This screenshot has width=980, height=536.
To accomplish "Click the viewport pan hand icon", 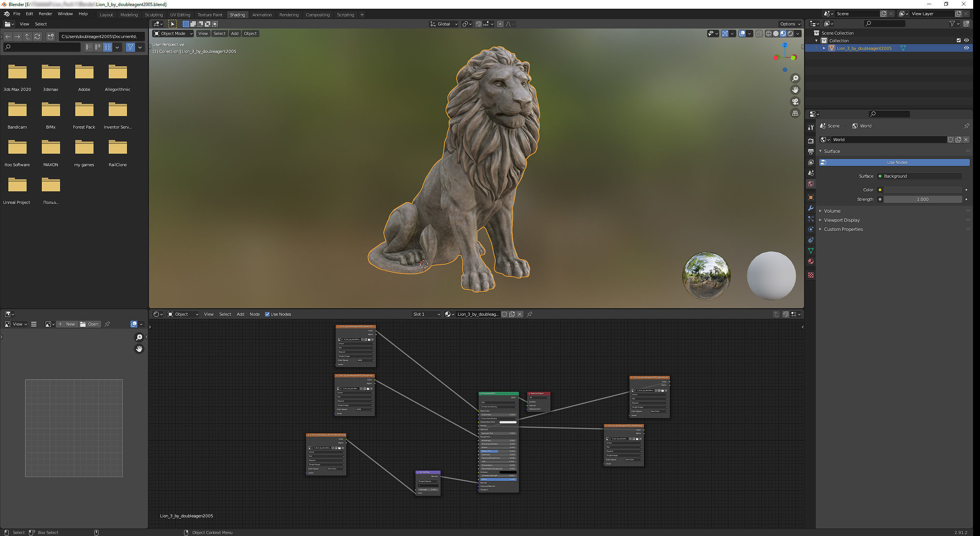I will point(795,90).
